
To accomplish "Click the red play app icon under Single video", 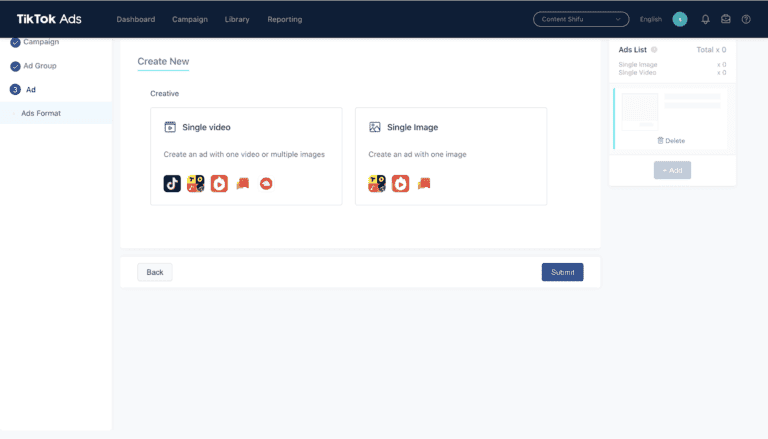I will [x=219, y=183].
